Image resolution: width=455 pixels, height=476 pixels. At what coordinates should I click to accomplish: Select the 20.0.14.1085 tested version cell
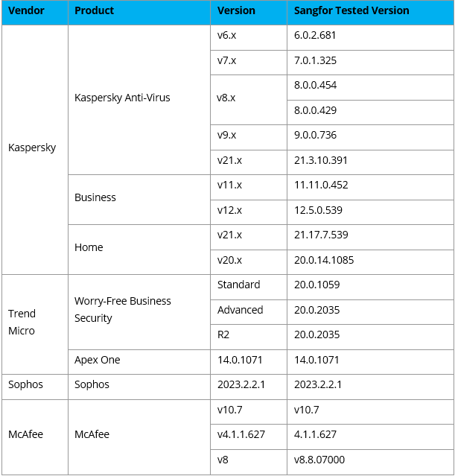(x=324, y=260)
